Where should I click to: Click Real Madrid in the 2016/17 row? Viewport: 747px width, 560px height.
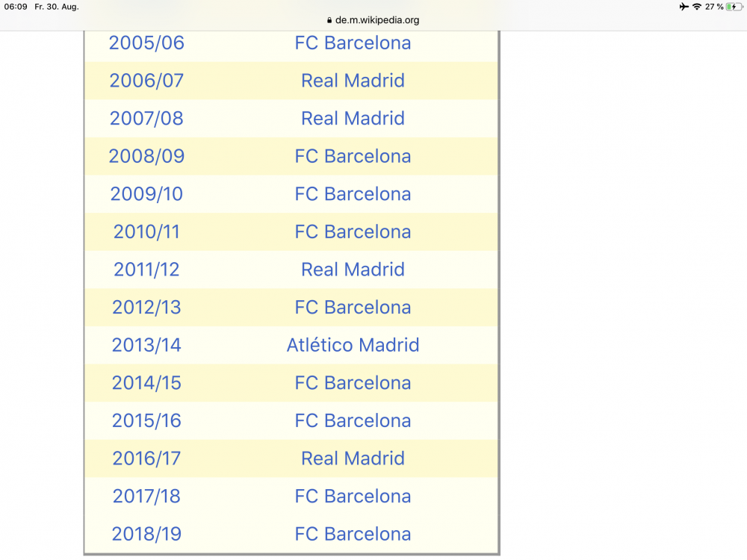click(x=353, y=458)
